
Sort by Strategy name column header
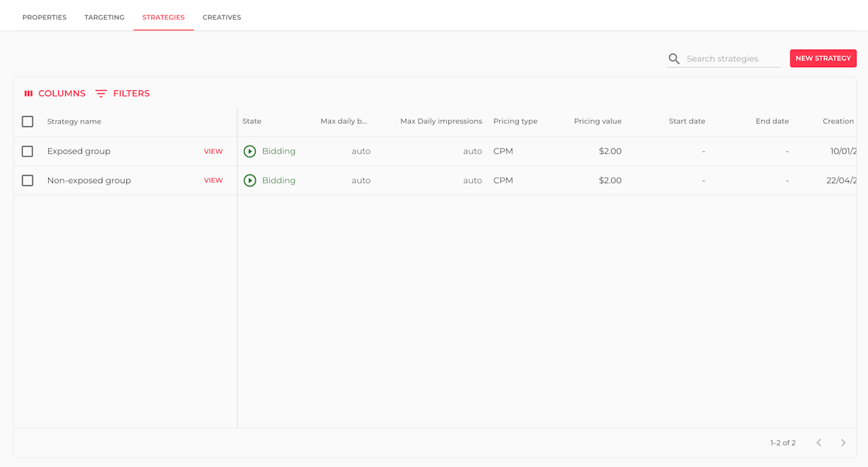point(74,122)
